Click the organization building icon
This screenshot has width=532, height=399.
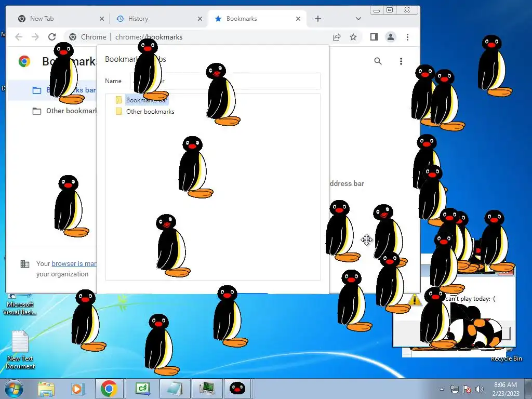click(25, 263)
